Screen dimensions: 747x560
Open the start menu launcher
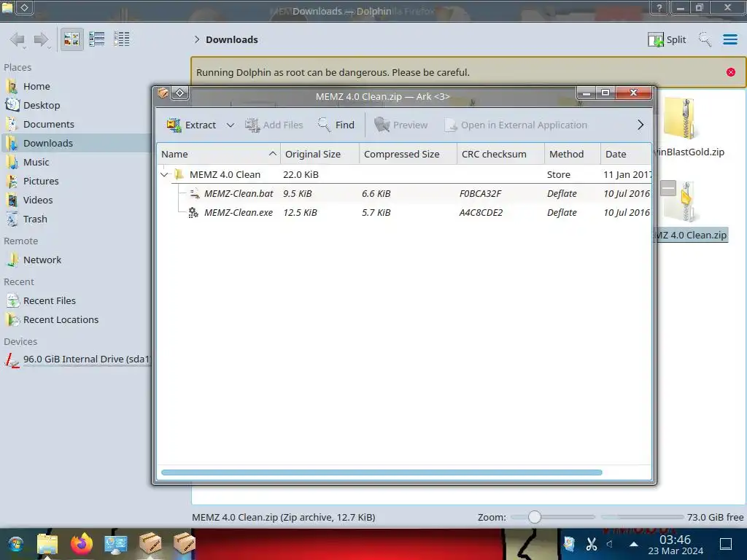[x=15, y=544]
